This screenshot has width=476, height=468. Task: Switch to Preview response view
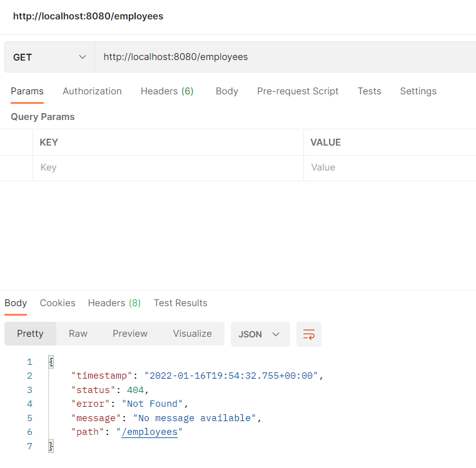click(130, 334)
